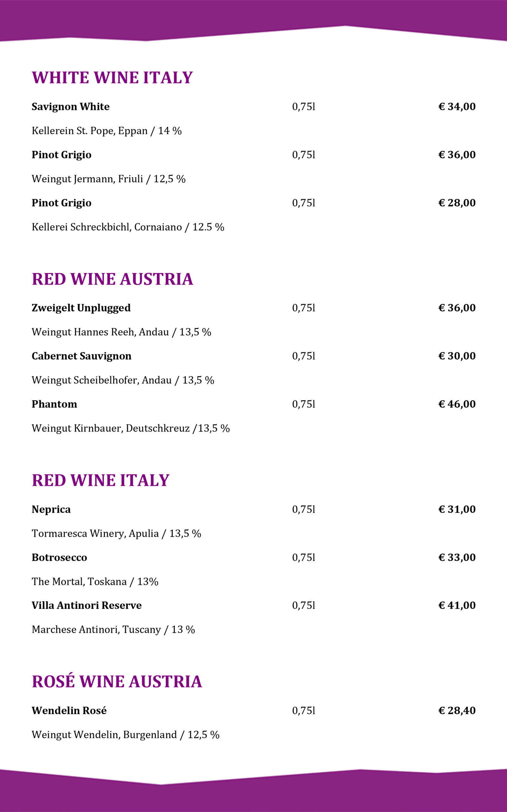Click the RED WINE ITALY heading
Image resolution: width=507 pixels, height=812 pixels.
[100, 481]
